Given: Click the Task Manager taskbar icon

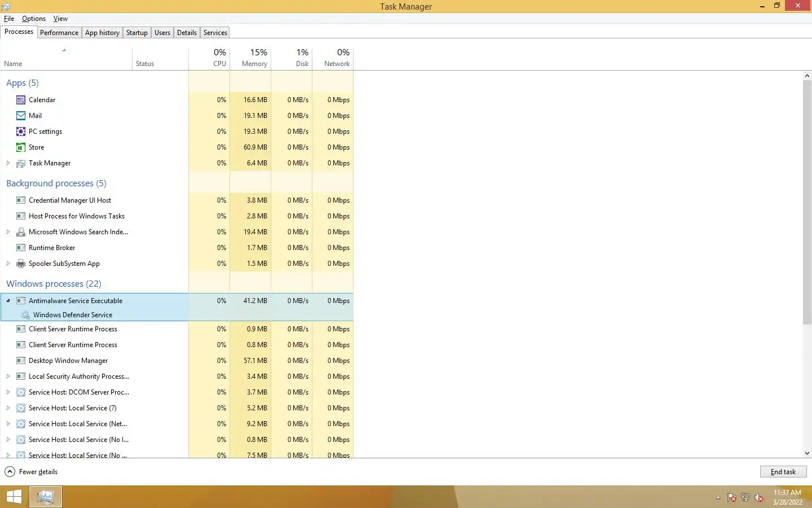Looking at the screenshot, I should 45,497.
